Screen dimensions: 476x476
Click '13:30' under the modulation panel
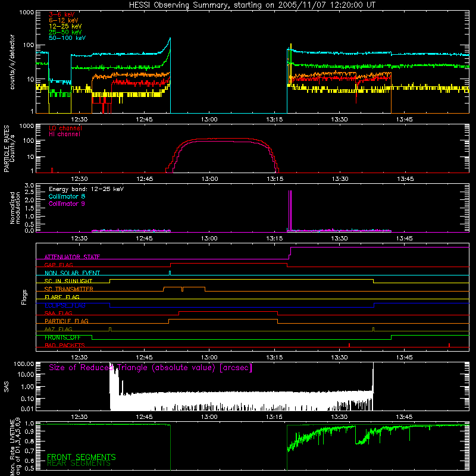339,239
